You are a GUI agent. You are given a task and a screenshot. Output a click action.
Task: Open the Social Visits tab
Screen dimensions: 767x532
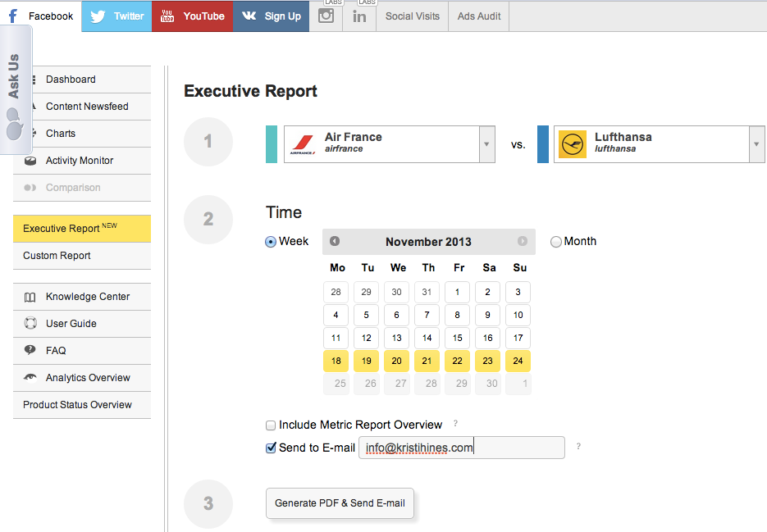tap(413, 16)
